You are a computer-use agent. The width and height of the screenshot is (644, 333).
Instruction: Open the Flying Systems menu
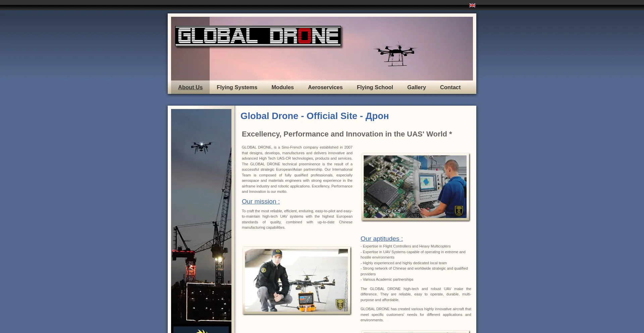pos(237,87)
